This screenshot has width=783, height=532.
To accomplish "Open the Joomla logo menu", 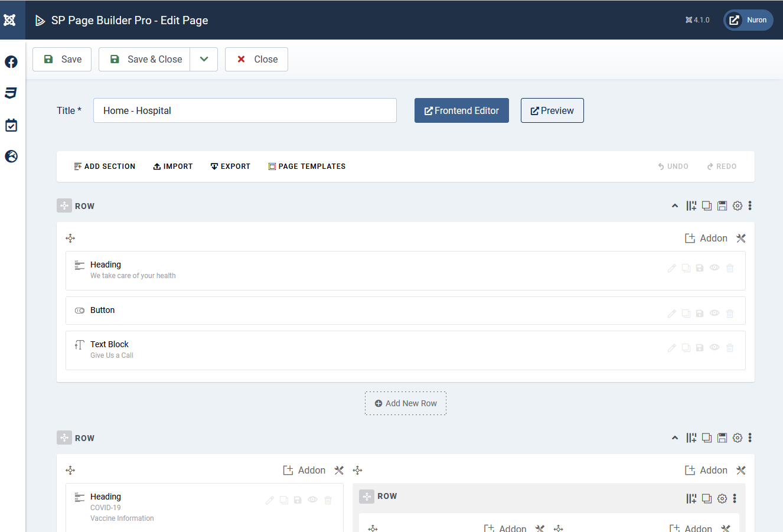I will coord(10,20).
